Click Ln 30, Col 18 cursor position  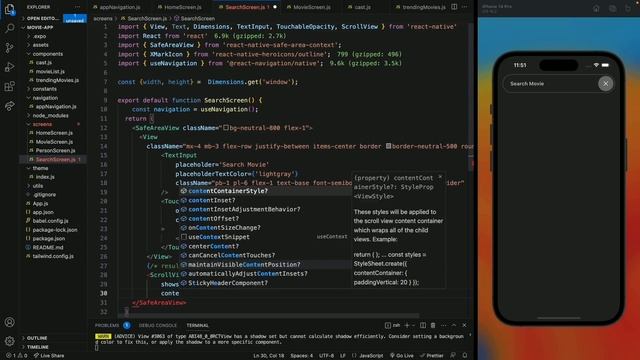[x=269, y=356]
